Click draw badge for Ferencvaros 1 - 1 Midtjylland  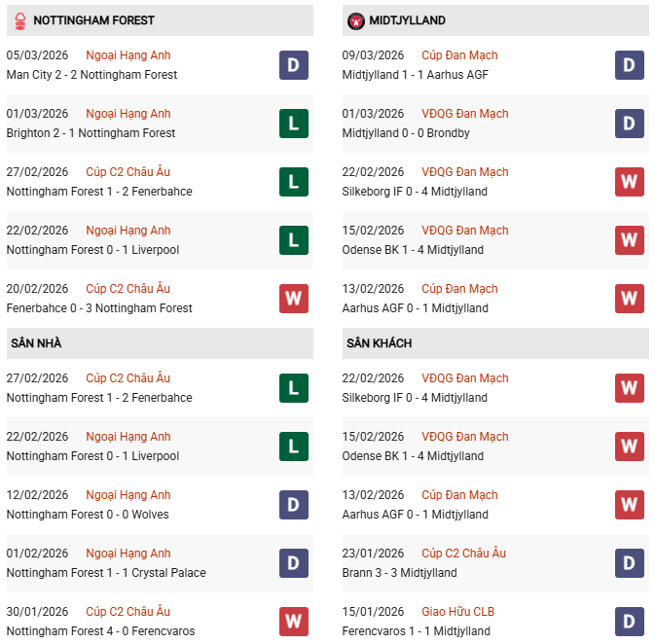[629, 622]
